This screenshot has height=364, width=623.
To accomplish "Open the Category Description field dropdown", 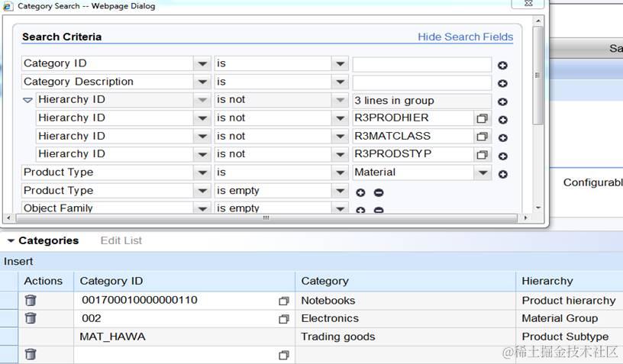I will 202,82.
